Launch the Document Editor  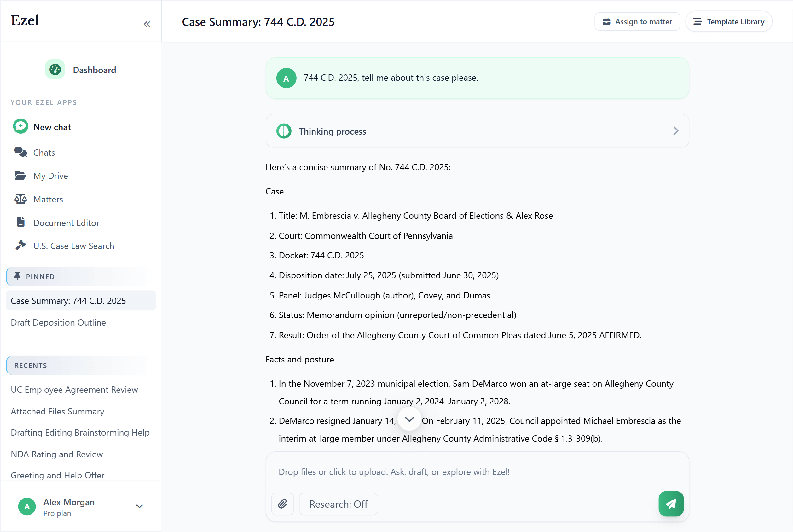pyautogui.click(x=66, y=223)
